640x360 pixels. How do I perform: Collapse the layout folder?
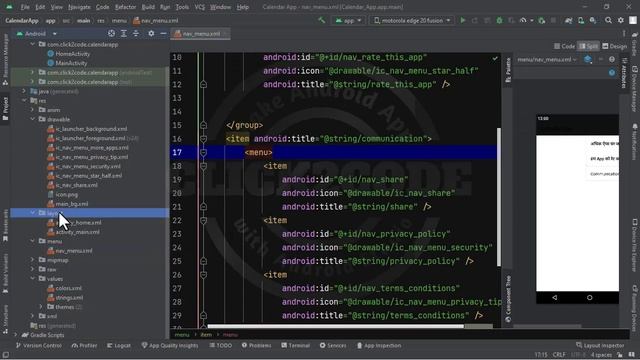tap(33, 213)
